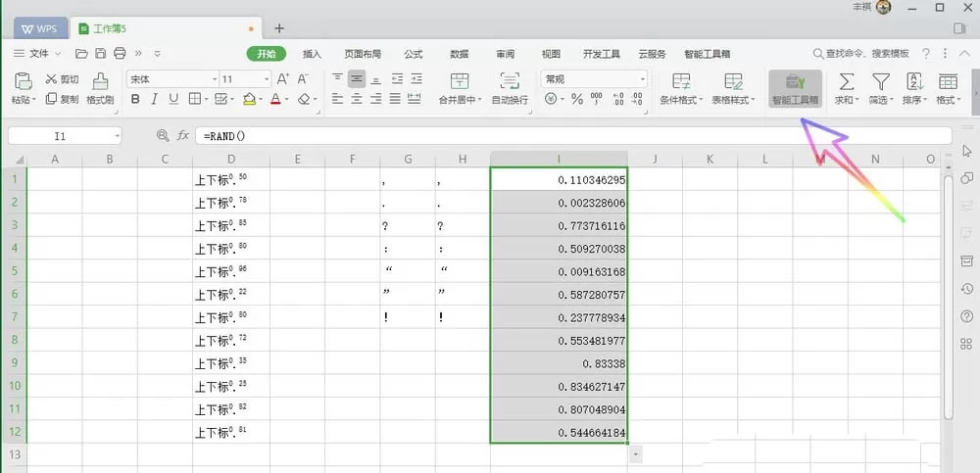
Task: Click the 文件 menu button
Action: click(x=37, y=54)
